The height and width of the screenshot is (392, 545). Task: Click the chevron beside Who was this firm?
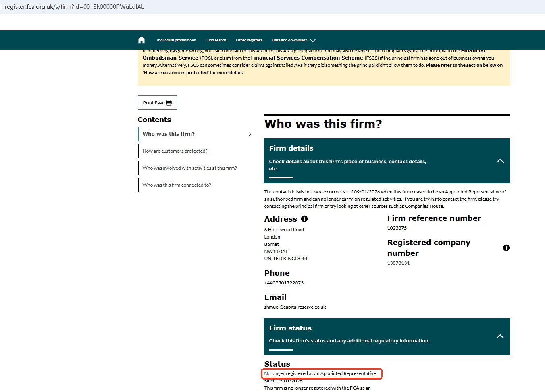tap(250, 134)
